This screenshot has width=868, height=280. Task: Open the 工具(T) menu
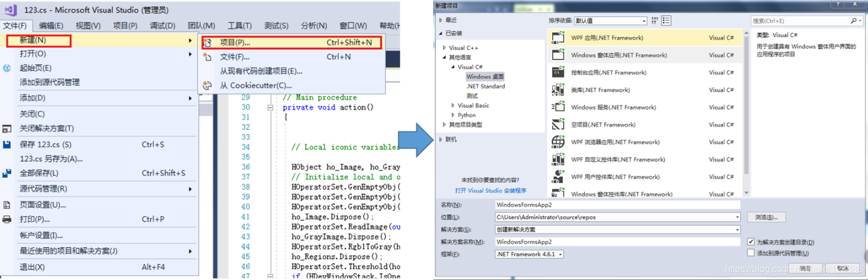tap(240, 26)
